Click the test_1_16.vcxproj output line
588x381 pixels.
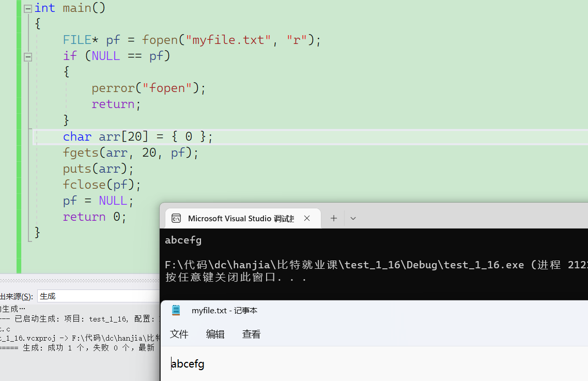coord(80,338)
